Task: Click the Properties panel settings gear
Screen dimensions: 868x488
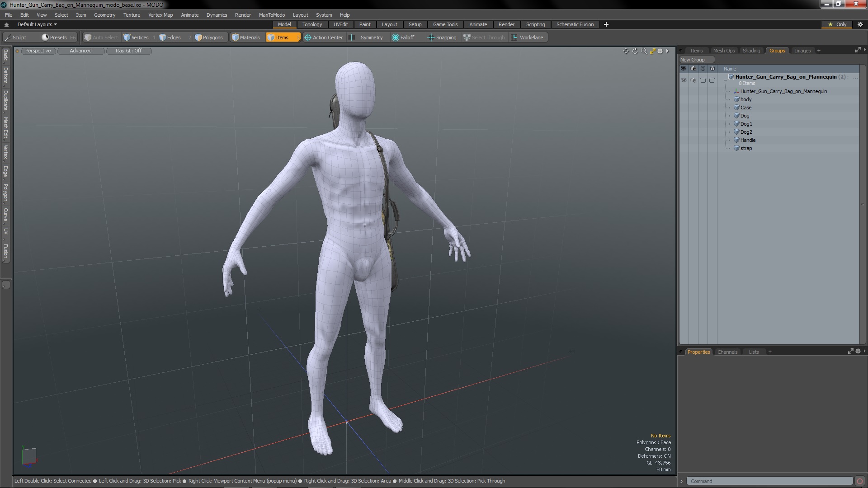Action: pos(858,351)
